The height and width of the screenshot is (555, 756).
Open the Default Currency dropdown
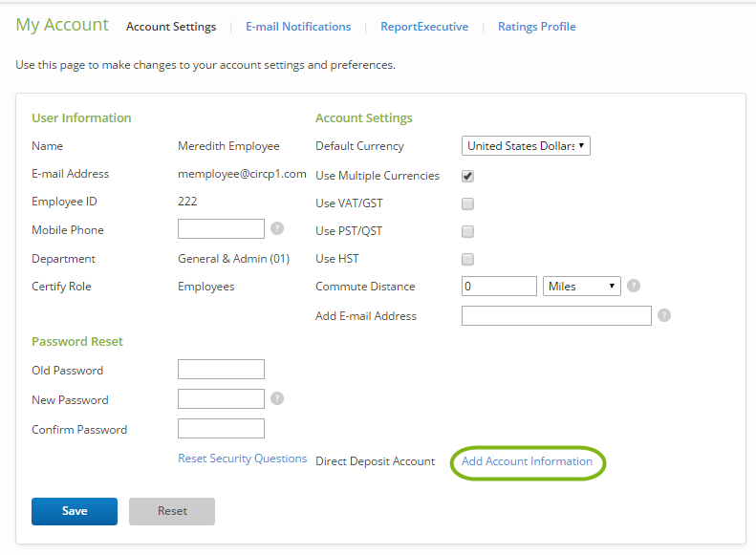(x=526, y=146)
